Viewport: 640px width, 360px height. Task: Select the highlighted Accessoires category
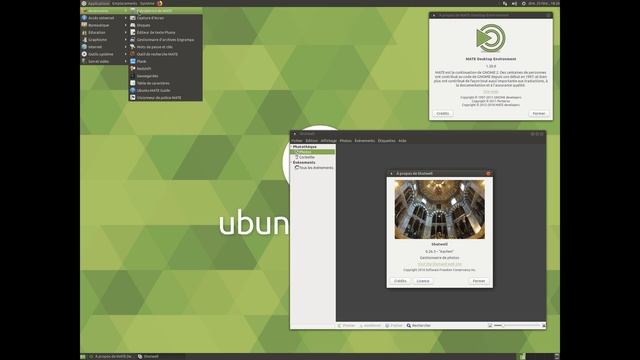point(105,11)
